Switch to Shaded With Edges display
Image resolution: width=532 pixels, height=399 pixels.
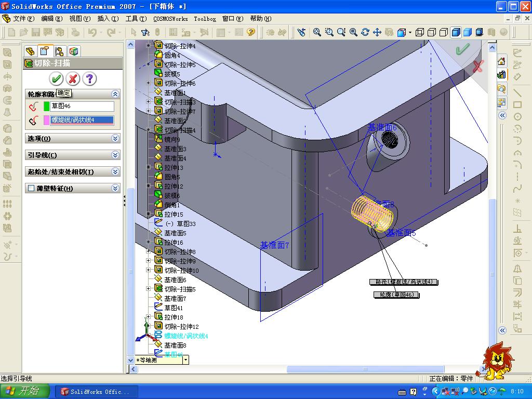[x=456, y=32]
